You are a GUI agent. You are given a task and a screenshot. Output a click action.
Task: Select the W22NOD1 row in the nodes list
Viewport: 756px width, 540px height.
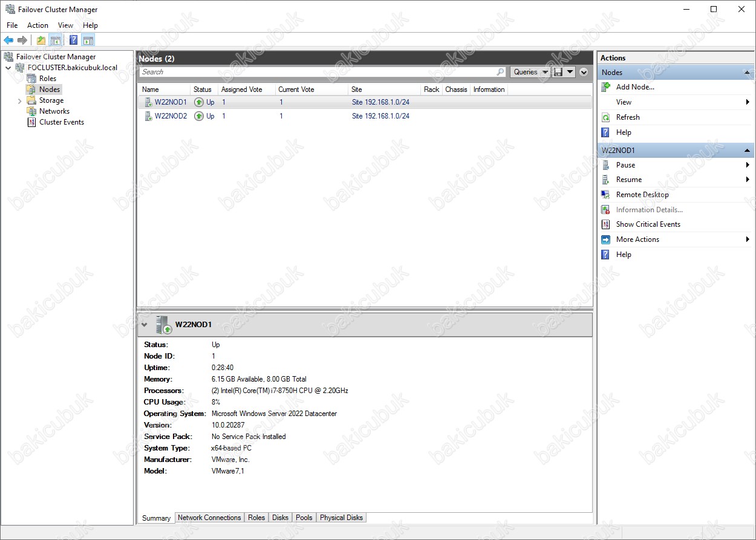pyautogui.click(x=365, y=102)
